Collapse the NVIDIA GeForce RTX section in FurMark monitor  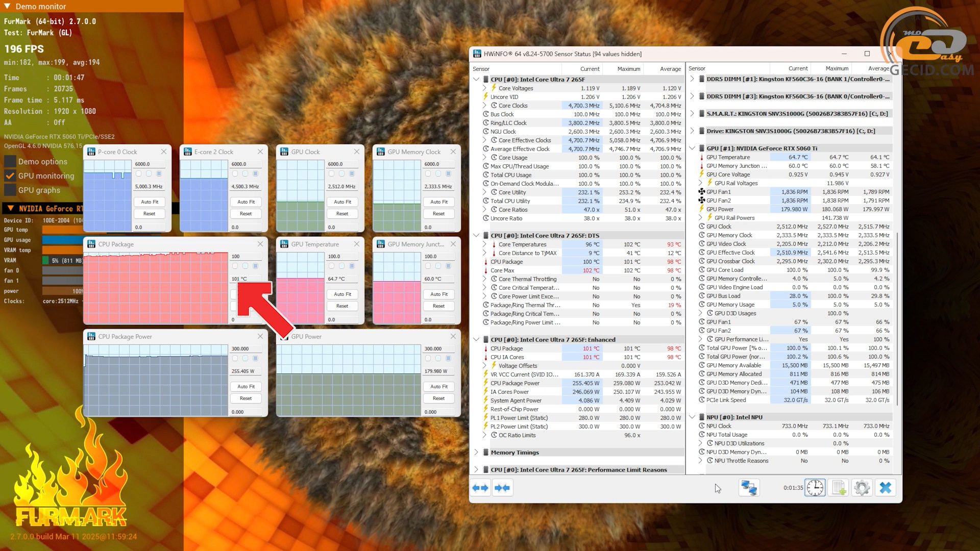click(10, 208)
